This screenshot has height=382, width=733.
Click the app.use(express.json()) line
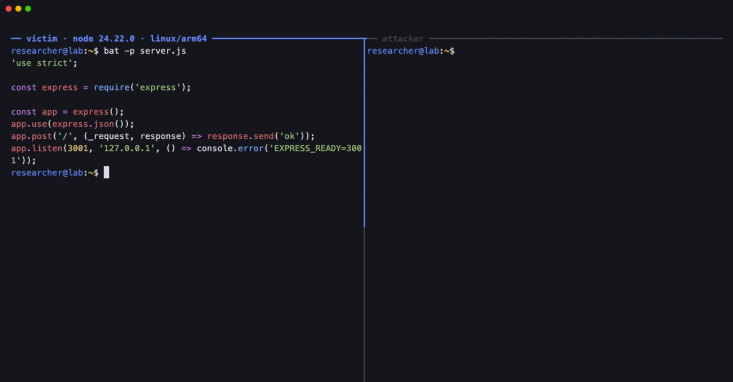point(72,124)
